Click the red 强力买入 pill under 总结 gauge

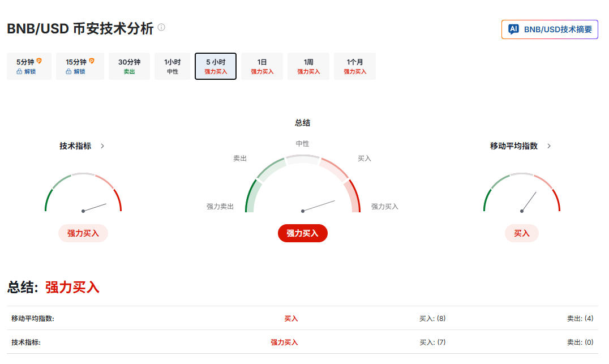(303, 233)
